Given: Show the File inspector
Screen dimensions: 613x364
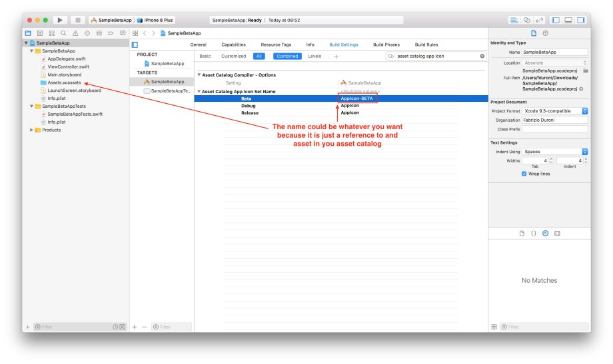Looking at the screenshot, I should click(534, 33).
